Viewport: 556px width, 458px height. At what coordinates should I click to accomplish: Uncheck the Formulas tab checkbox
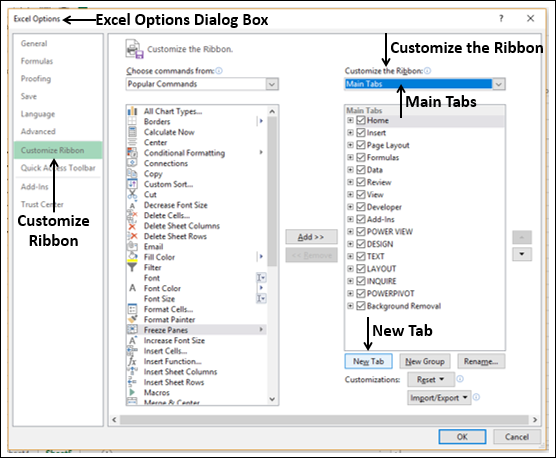pyautogui.click(x=361, y=157)
